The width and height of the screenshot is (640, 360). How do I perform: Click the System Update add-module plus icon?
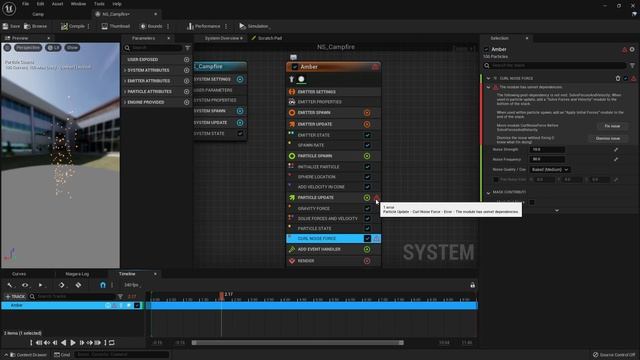(x=240, y=122)
